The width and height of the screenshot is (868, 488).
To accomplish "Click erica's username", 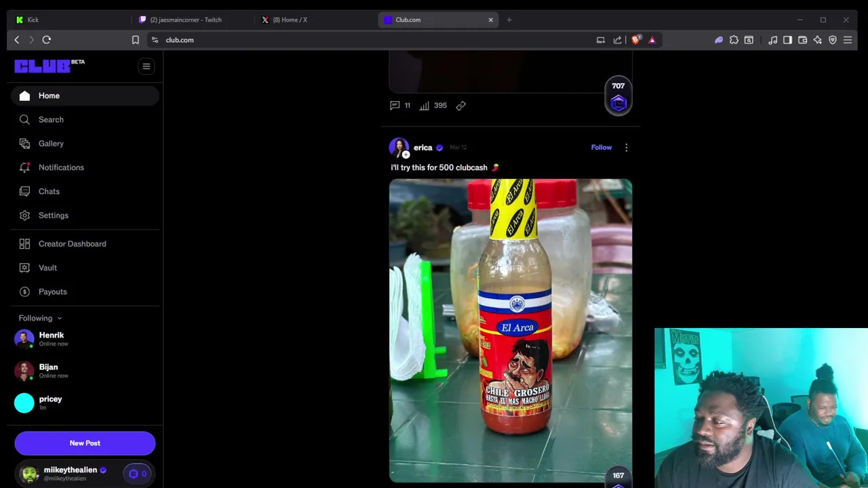I will [x=422, y=147].
